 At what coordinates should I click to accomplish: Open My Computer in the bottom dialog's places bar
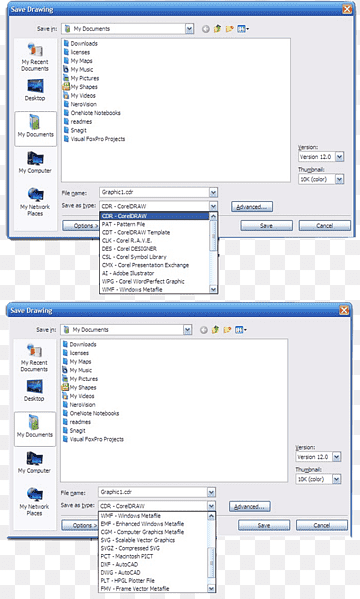pyautogui.click(x=34, y=463)
